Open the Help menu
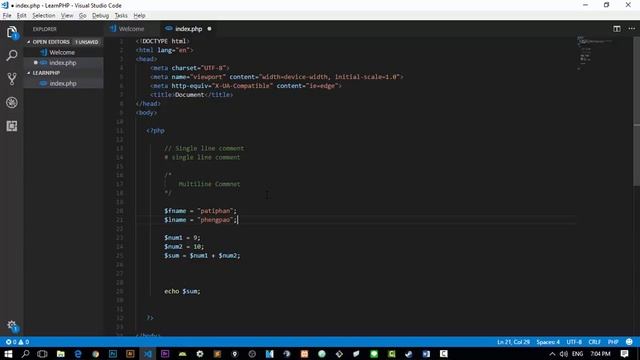The image size is (640, 360). pyautogui.click(x=139, y=16)
